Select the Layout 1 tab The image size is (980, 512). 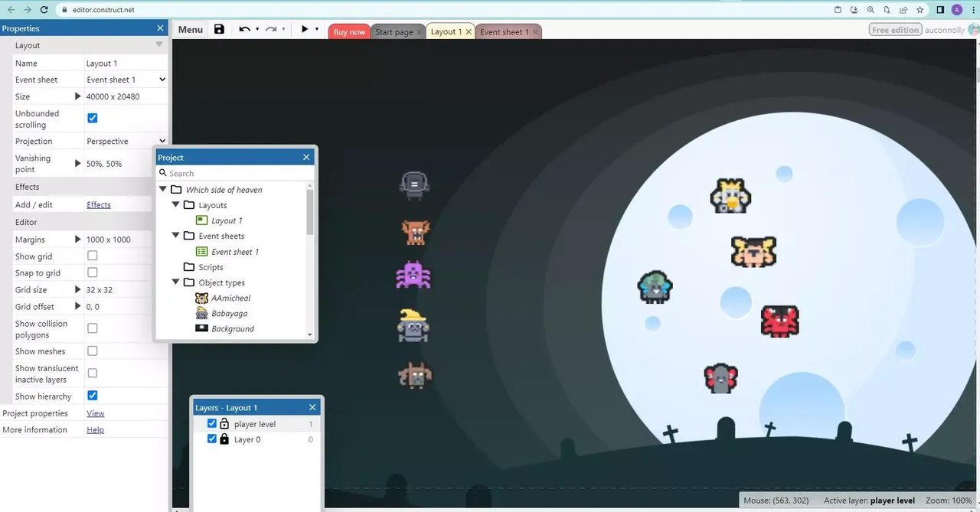pos(446,32)
